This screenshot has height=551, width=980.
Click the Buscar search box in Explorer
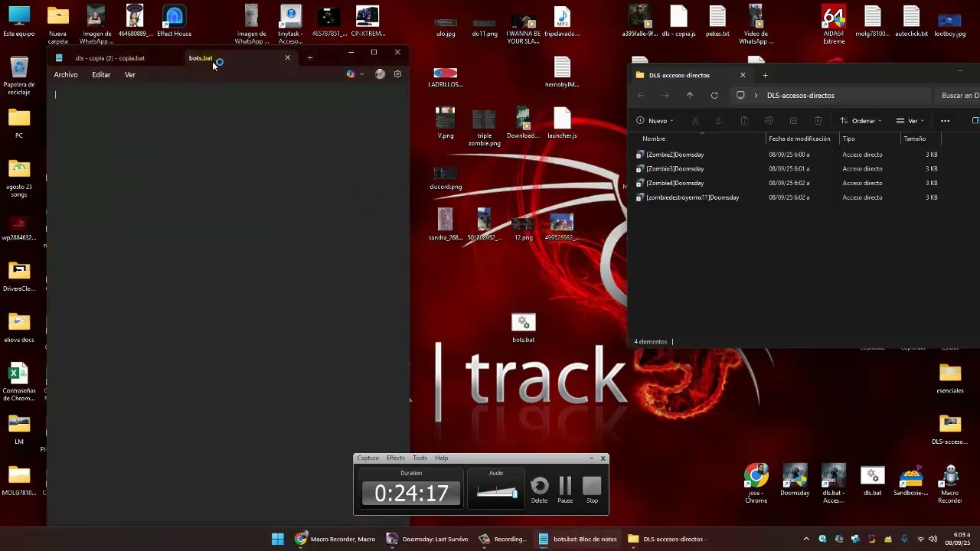click(959, 96)
